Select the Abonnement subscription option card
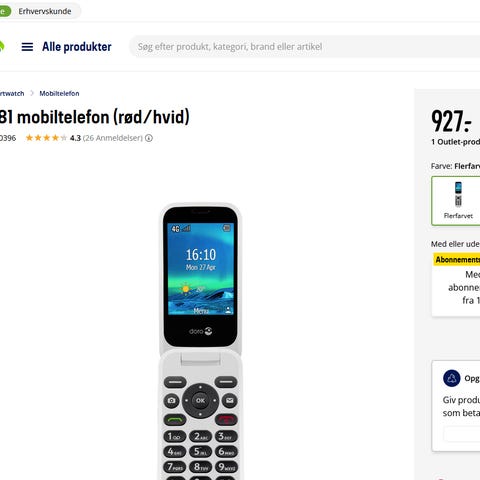This screenshot has width=480, height=480. pyautogui.click(x=456, y=285)
